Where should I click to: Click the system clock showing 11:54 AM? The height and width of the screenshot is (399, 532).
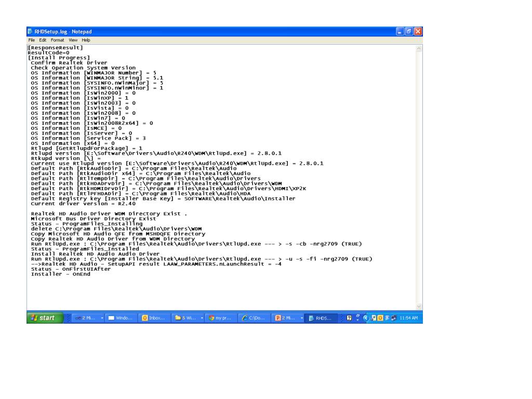(409, 318)
